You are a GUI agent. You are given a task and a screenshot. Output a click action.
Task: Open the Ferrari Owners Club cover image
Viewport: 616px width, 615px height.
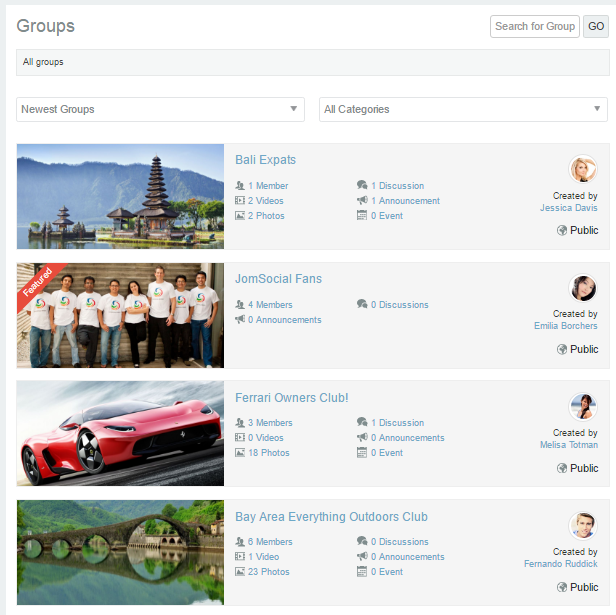click(x=120, y=433)
